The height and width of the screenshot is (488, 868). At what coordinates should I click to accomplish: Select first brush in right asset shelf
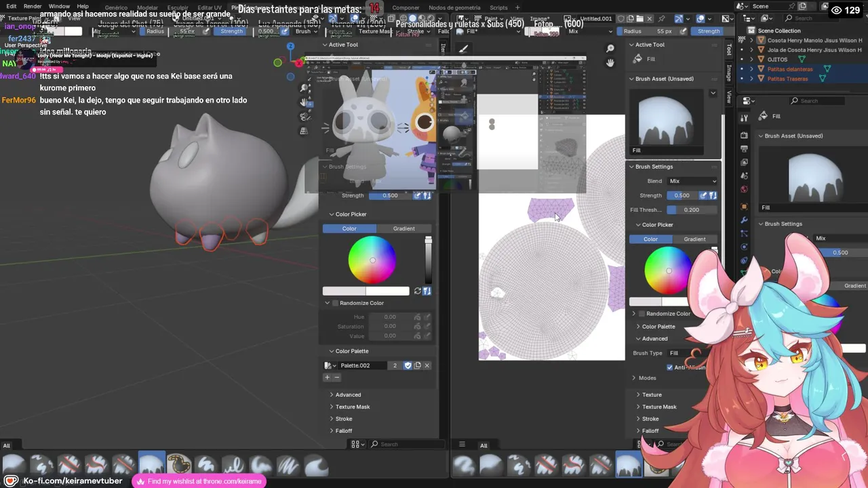464,465
